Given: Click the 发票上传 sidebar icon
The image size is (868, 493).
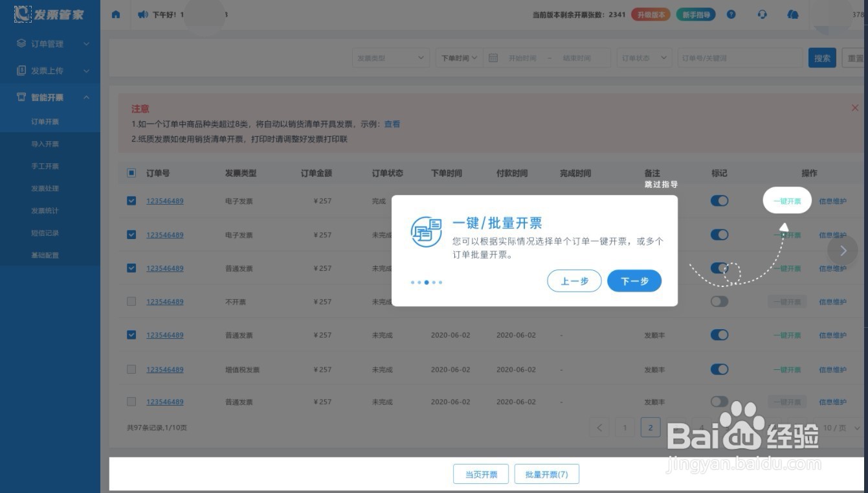Looking at the screenshot, I should tap(21, 70).
